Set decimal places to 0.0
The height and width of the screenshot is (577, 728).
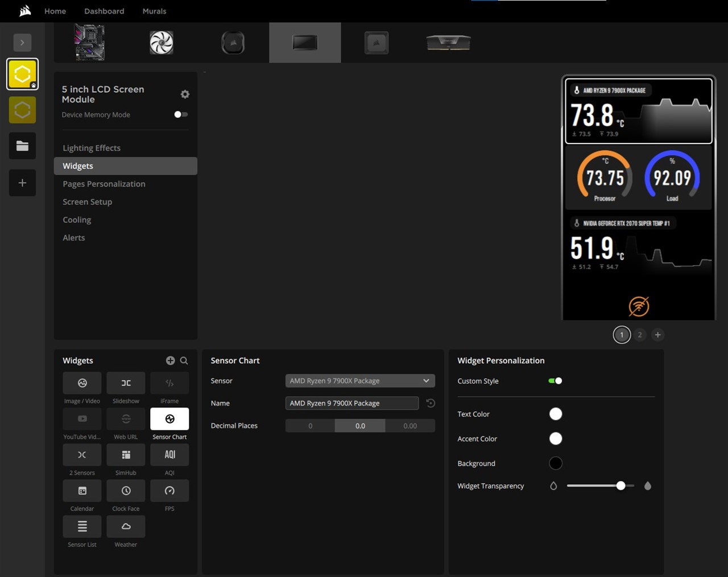coord(360,426)
